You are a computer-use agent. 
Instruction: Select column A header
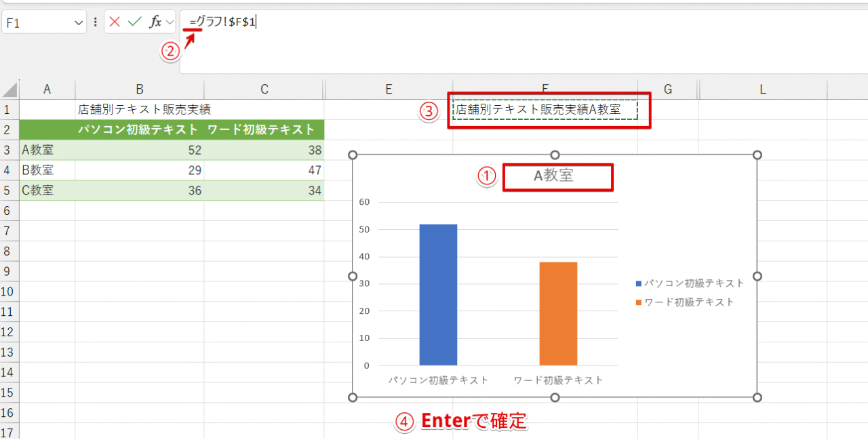[47, 89]
